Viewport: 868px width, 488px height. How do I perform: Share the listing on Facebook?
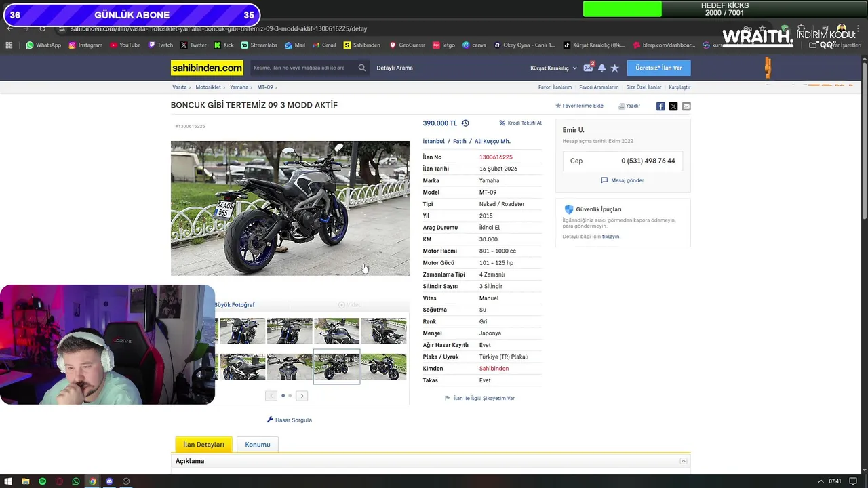click(x=660, y=106)
